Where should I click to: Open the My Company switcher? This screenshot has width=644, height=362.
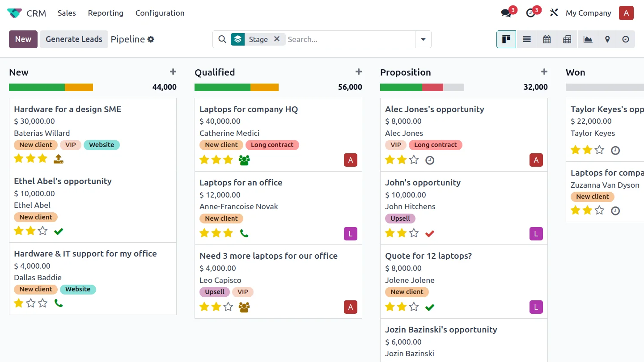click(x=588, y=13)
